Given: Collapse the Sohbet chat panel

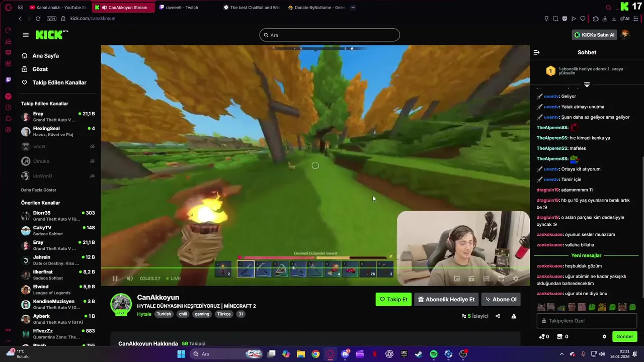Looking at the screenshot, I should click(x=536, y=52).
